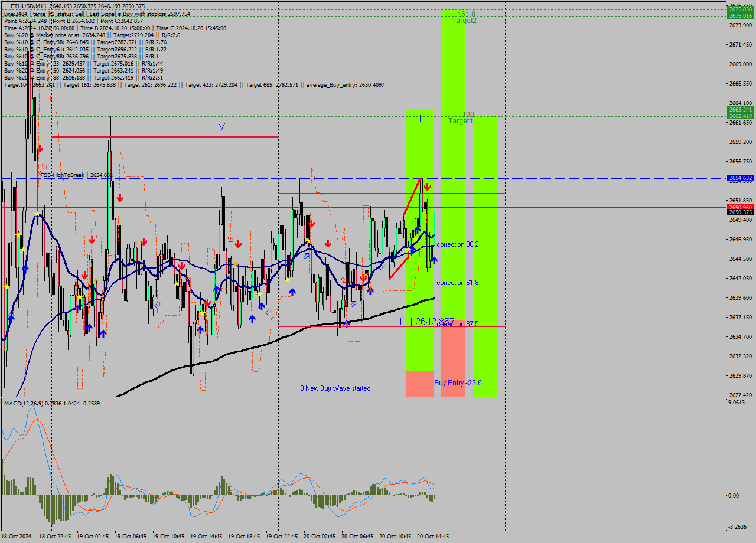The height and width of the screenshot is (543, 756).
Task: Click the blue 2654.632 price tag
Action: [741, 178]
